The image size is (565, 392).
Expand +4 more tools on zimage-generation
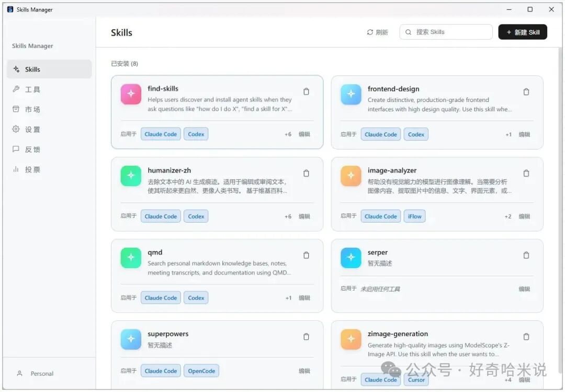[x=508, y=380]
